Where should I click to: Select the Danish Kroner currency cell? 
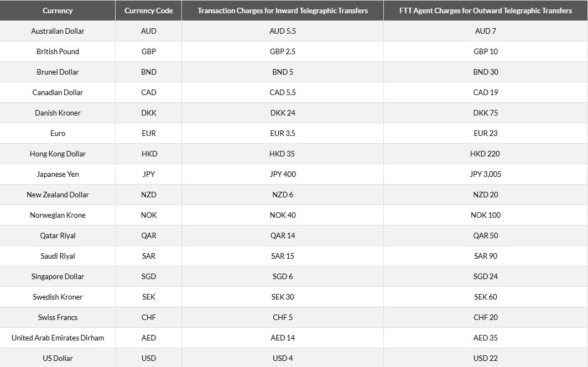coord(58,113)
